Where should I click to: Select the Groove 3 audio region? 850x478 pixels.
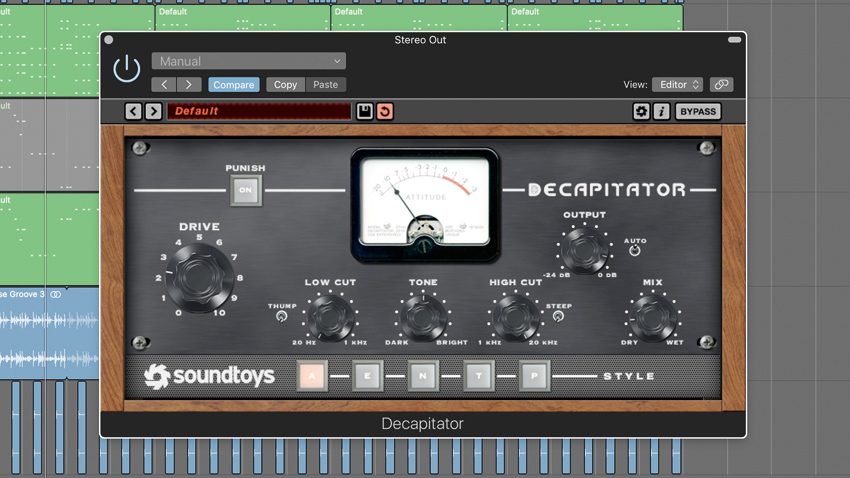point(49,334)
